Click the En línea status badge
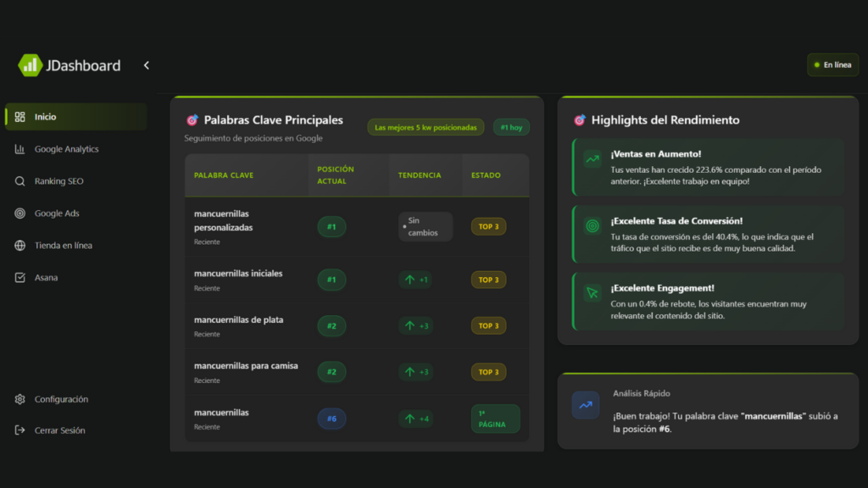The width and height of the screenshot is (868, 488). (832, 64)
